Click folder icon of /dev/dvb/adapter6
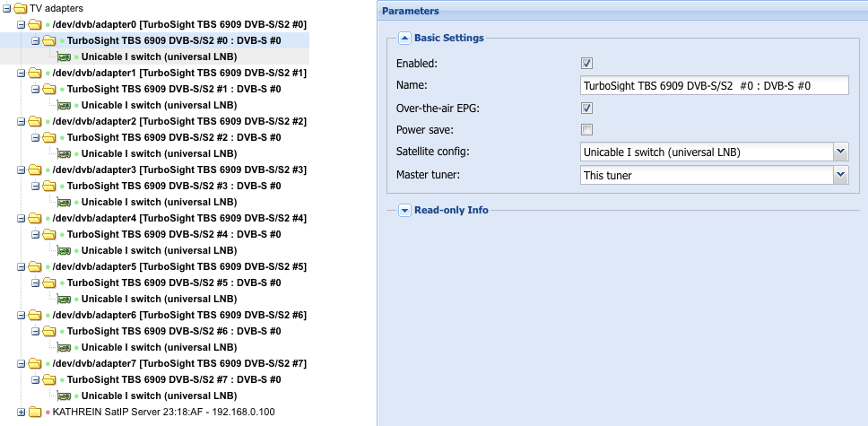The image size is (868, 426). pyautogui.click(x=35, y=315)
